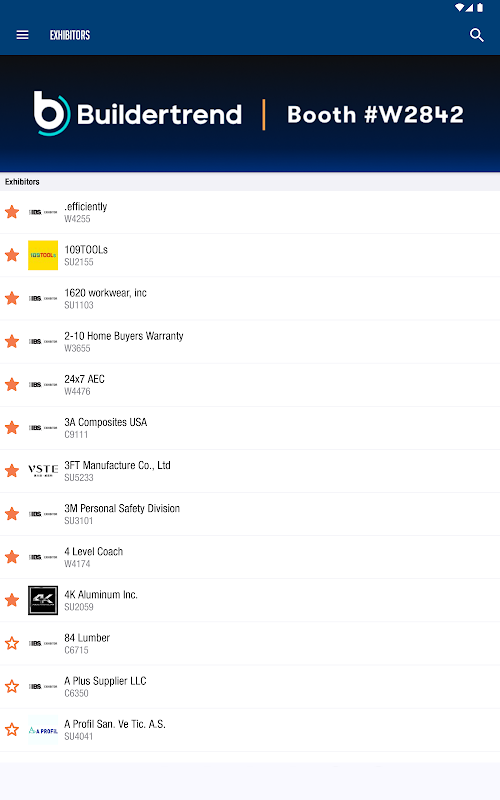500x800 pixels.
Task: View the 84 Lumber exhibitor name
Action: click(x=87, y=638)
